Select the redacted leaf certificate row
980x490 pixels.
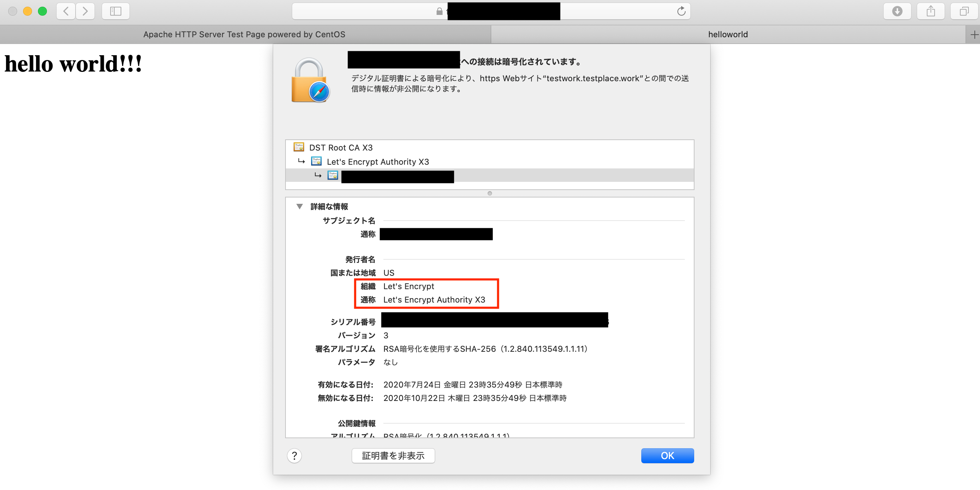coord(489,176)
